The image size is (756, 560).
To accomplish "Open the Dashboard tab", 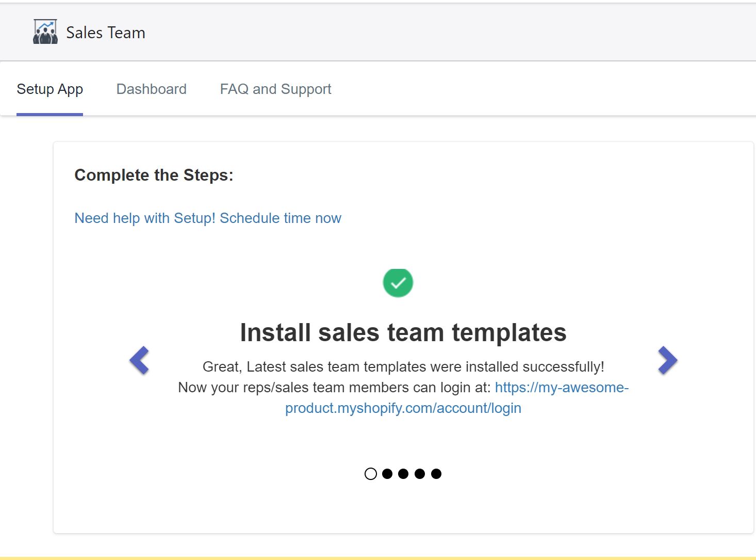I will (x=151, y=89).
